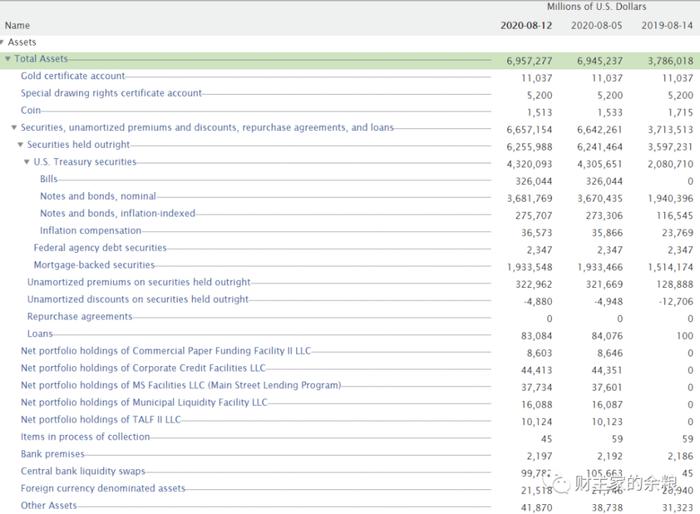Click the 2020-08-12 date column header

526,25
